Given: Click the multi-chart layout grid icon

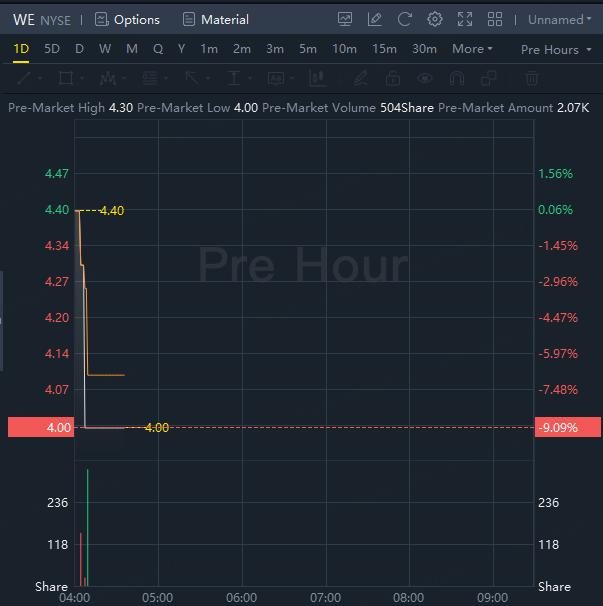Looking at the screenshot, I should click(494, 19).
